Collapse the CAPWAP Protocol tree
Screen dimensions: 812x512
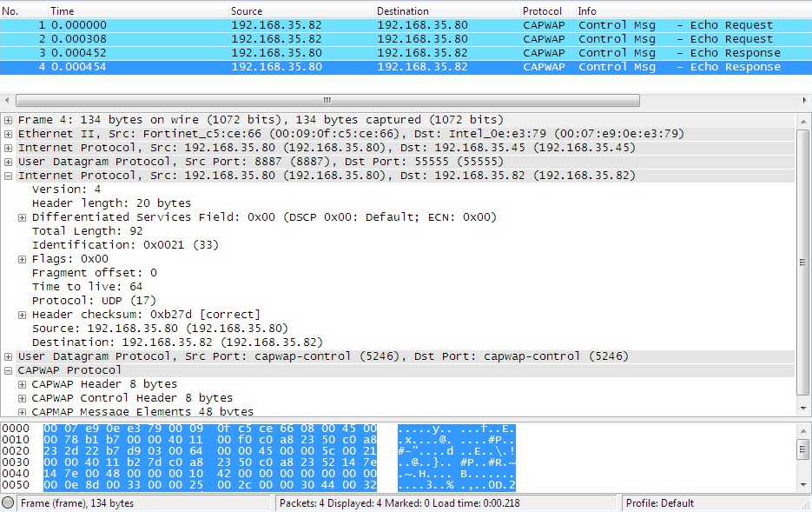8,369
